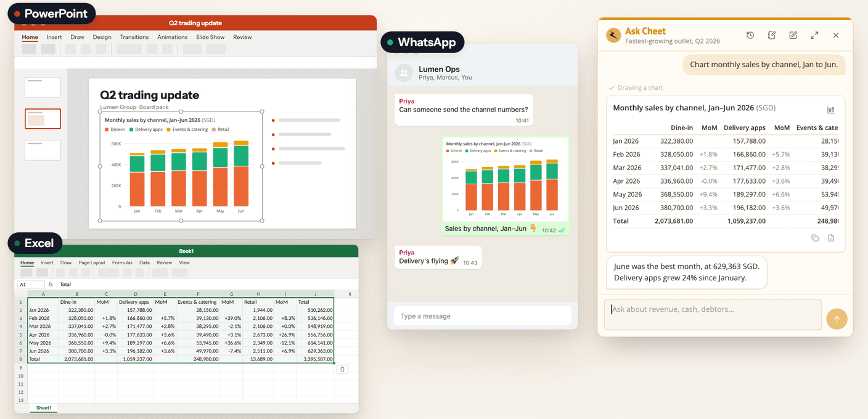Start a new chat with the compose icon
Screen dimensions: 868x419
[793, 35]
